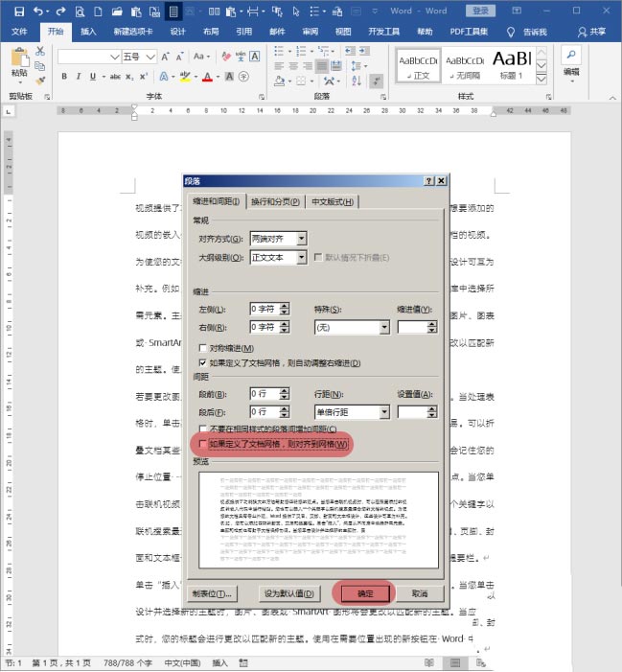Switch to 换行和分页 tab
This screenshot has height=672, width=622.
click(x=277, y=201)
